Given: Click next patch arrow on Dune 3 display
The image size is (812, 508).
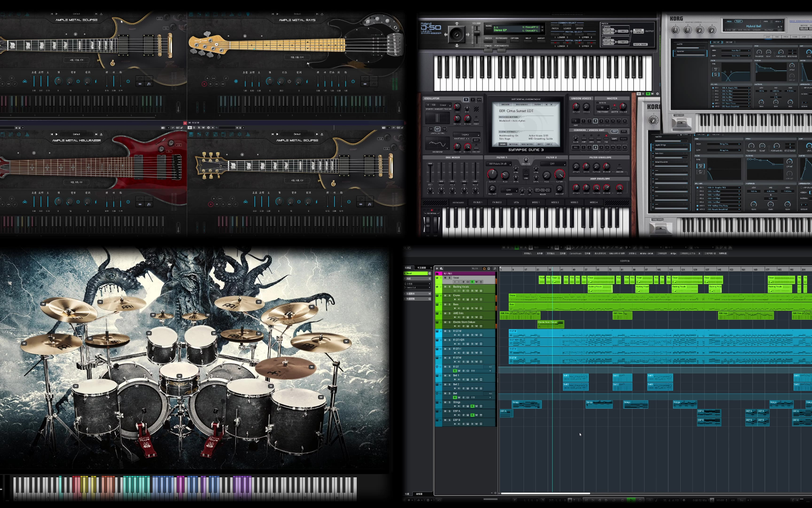Looking at the screenshot, I should [x=551, y=104].
